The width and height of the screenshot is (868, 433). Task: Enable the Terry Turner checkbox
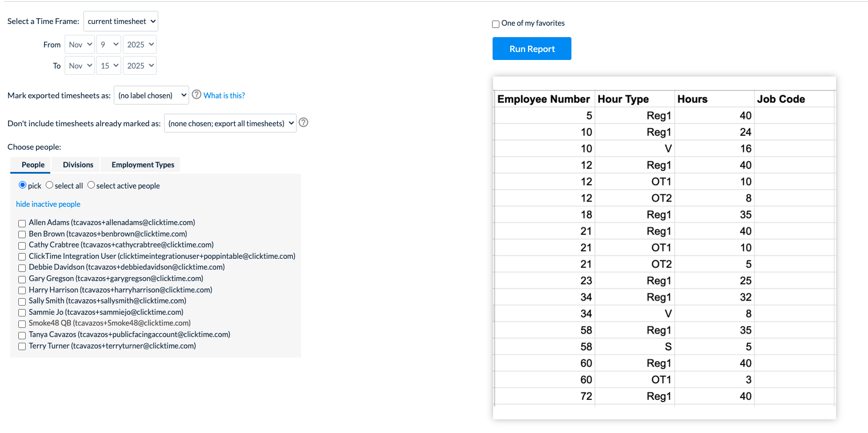(x=22, y=346)
